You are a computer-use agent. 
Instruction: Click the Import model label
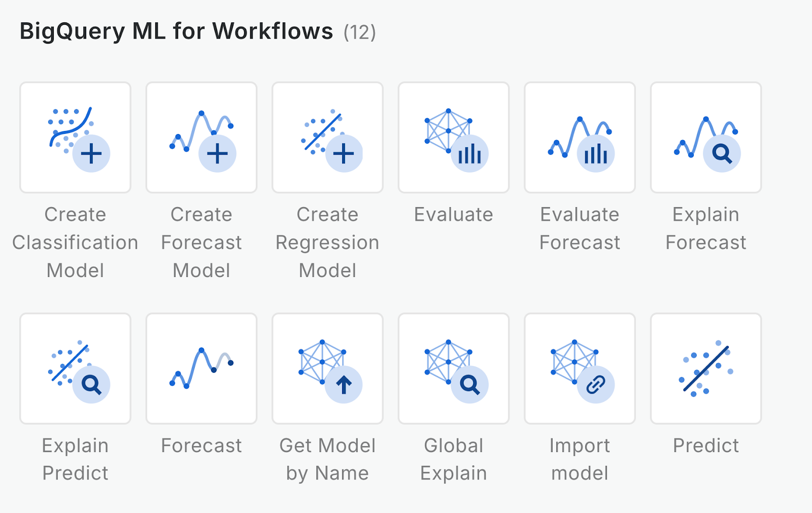tap(580, 459)
